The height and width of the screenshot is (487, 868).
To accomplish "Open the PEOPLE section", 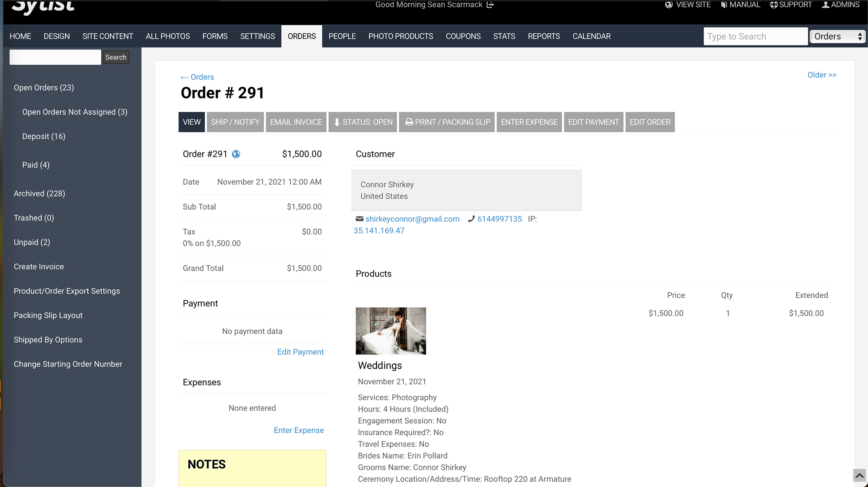I will pyautogui.click(x=342, y=36).
